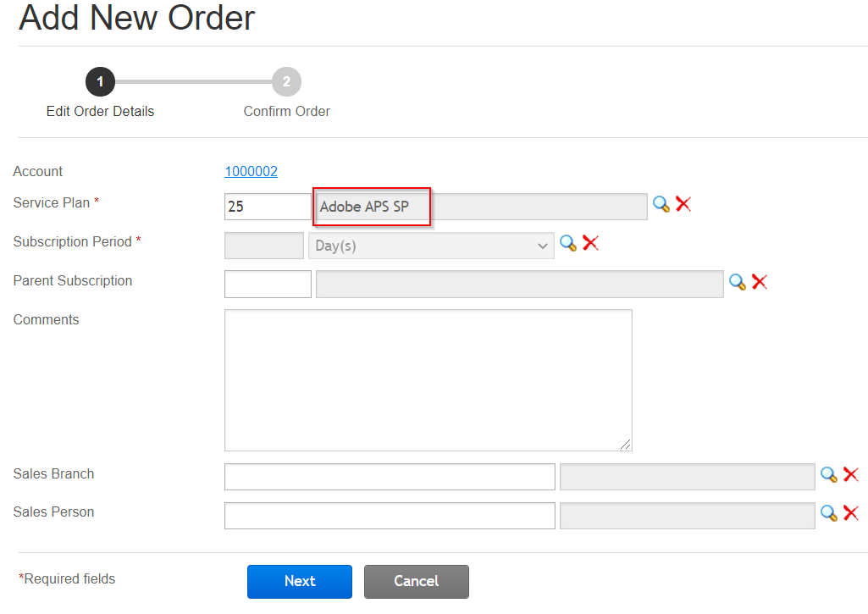Click the Parent Subscription name field
The width and height of the screenshot is (868, 614).
coord(520,284)
